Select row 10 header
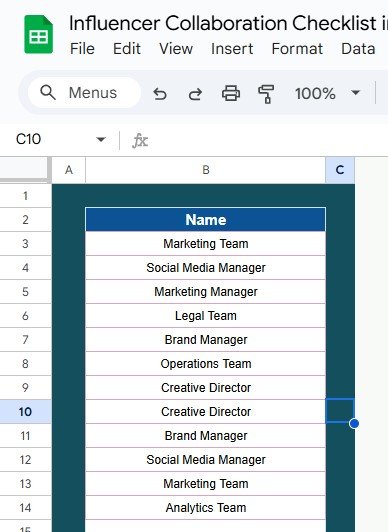The image size is (388, 532). tap(25, 412)
